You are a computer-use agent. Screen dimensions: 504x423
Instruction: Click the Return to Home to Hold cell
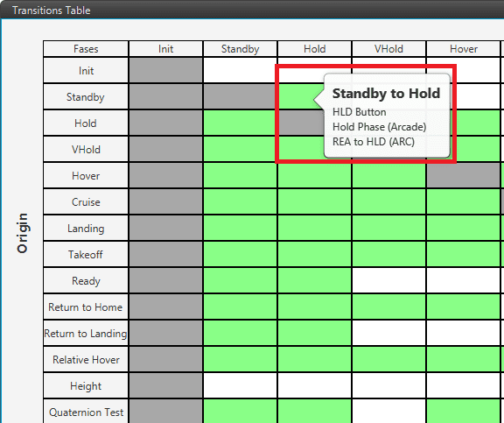point(315,307)
